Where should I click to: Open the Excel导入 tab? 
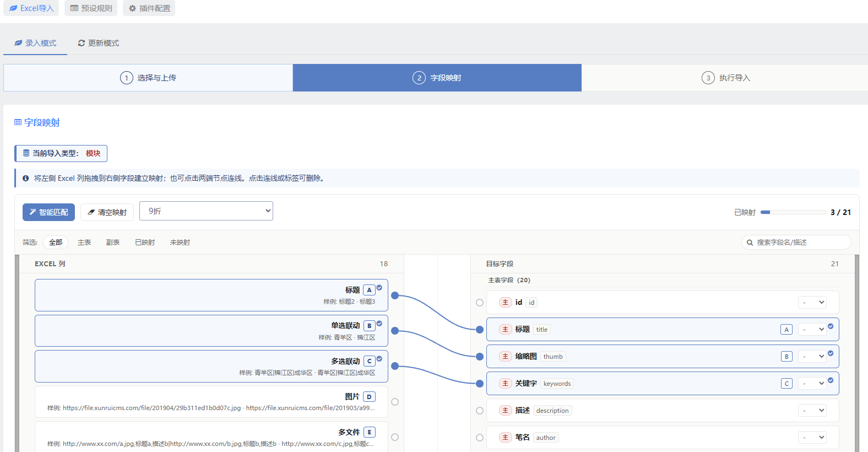31,8
